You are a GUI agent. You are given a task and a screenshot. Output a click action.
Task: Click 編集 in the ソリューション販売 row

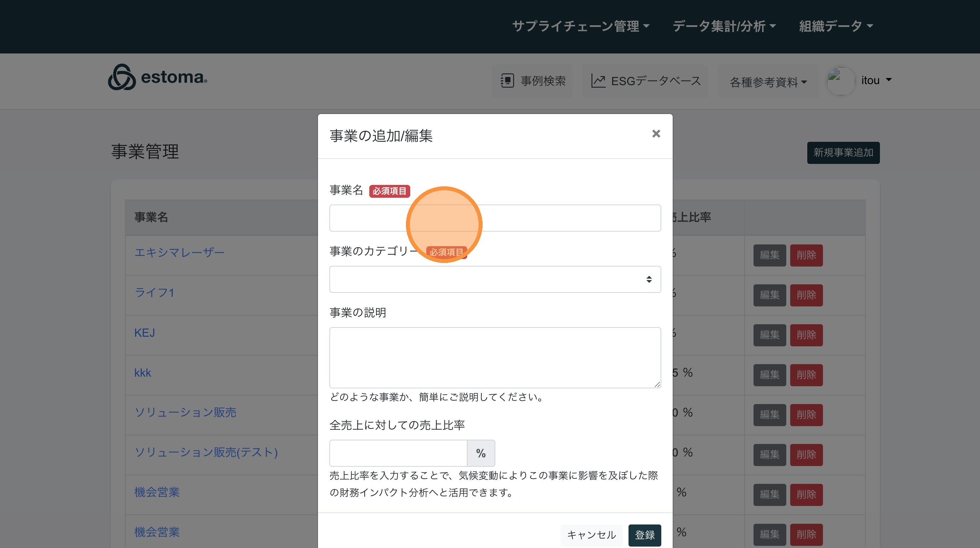[x=770, y=415]
